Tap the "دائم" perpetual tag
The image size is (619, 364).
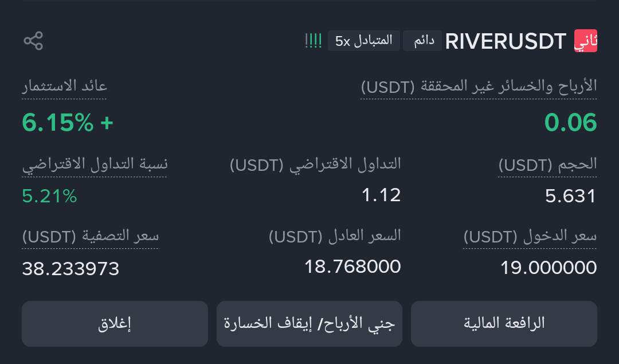pos(424,41)
